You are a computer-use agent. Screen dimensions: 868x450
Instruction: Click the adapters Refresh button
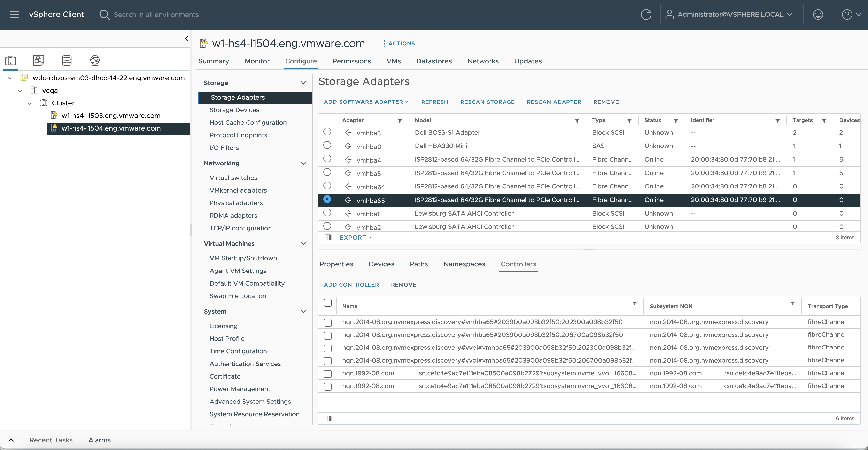(435, 102)
